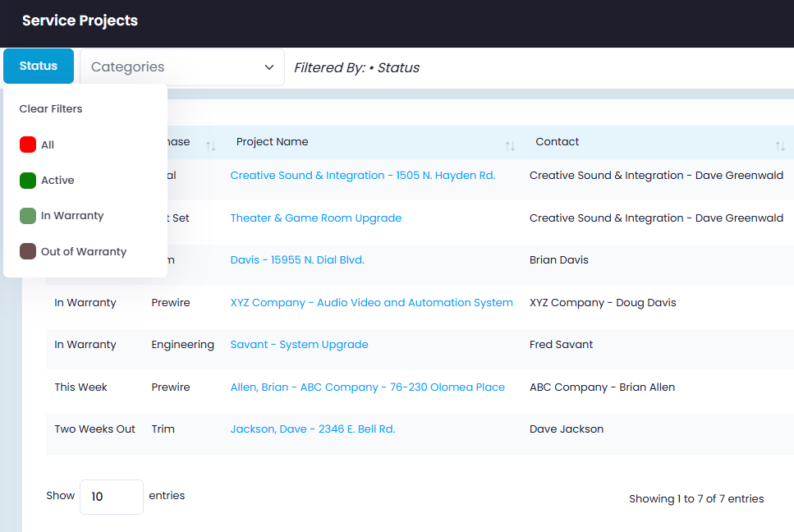
Task: Click the Show entries count field
Action: (x=112, y=497)
